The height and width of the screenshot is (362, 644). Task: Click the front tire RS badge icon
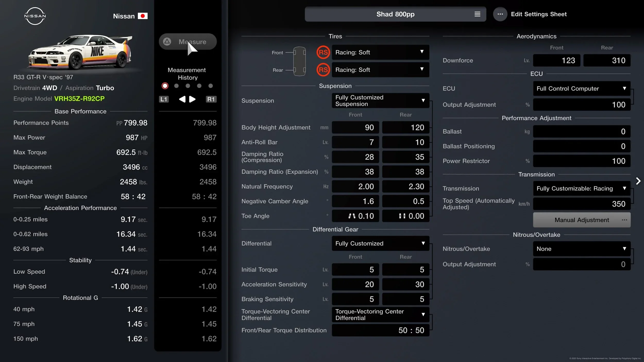click(323, 53)
